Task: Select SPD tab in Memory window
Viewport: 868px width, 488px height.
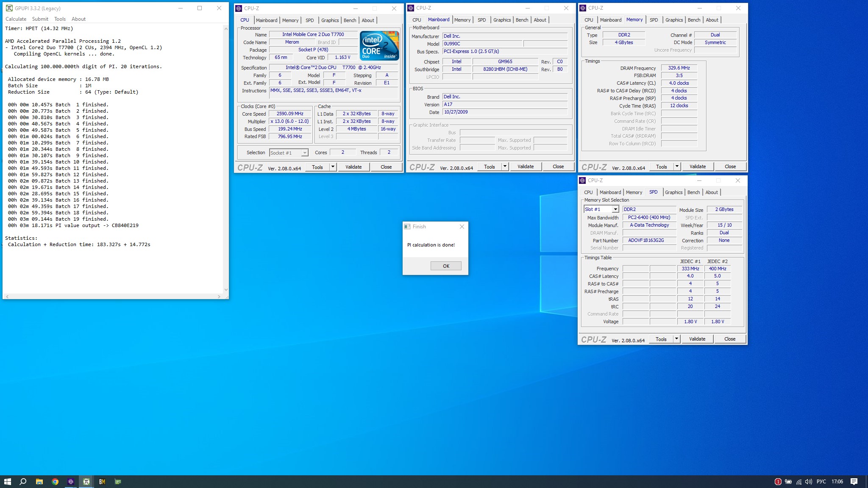Action: (x=654, y=20)
